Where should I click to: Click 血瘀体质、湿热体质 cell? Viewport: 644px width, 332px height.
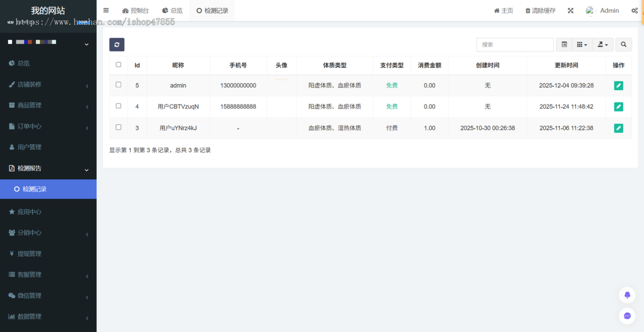pyautogui.click(x=334, y=128)
